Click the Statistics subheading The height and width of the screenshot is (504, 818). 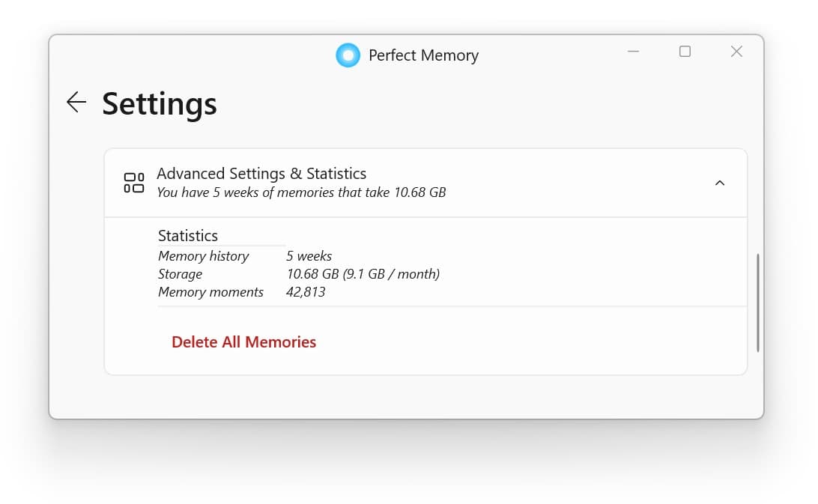click(x=187, y=235)
